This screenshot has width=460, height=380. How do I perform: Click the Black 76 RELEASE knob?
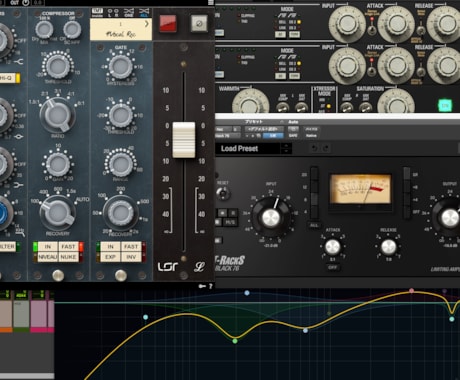(388, 247)
